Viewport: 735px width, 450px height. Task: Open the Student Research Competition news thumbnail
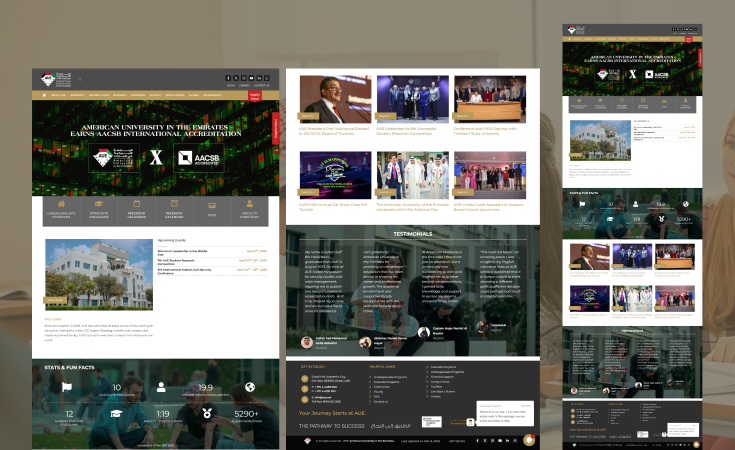click(x=412, y=99)
